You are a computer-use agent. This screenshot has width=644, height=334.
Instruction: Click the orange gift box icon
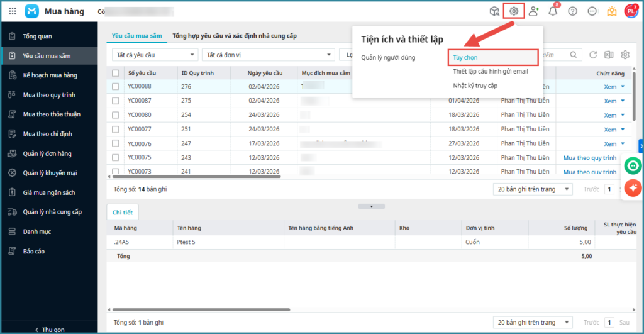click(611, 11)
